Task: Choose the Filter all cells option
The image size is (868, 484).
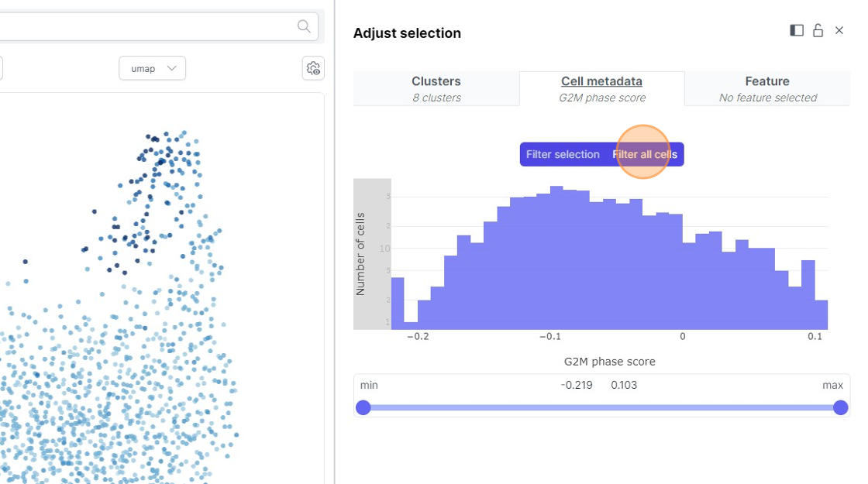Action: click(645, 154)
